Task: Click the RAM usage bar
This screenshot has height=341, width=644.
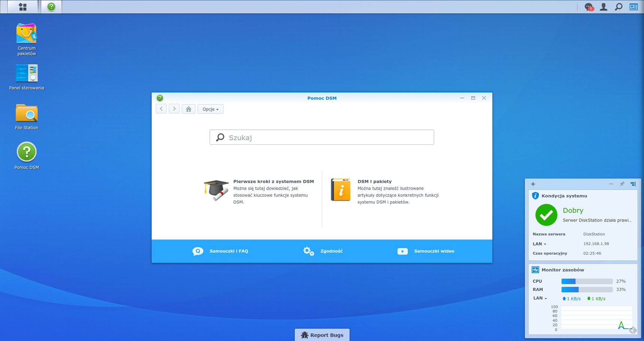Action: point(587,289)
